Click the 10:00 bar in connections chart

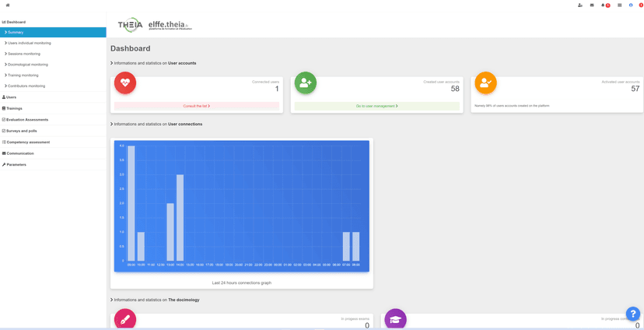click(x=141, y=246)
